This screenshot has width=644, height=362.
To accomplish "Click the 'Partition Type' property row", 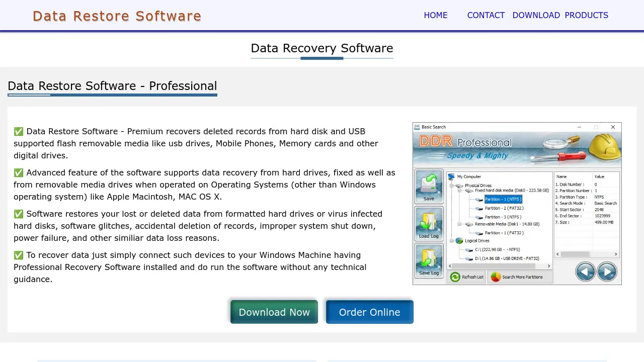I will (587, 197).
